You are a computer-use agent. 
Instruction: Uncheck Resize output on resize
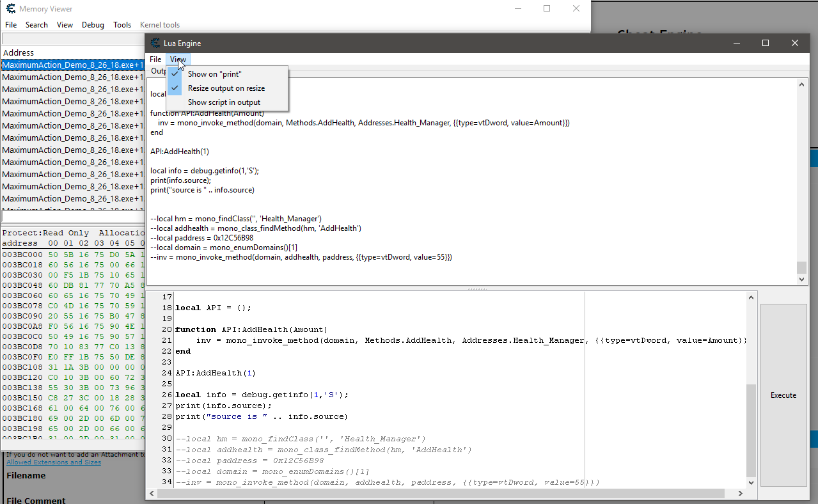click(x=226, y=88)
